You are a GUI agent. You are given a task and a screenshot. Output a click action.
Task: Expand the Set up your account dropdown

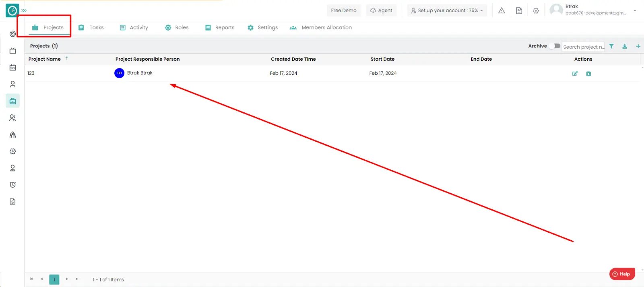coord(447,10)
